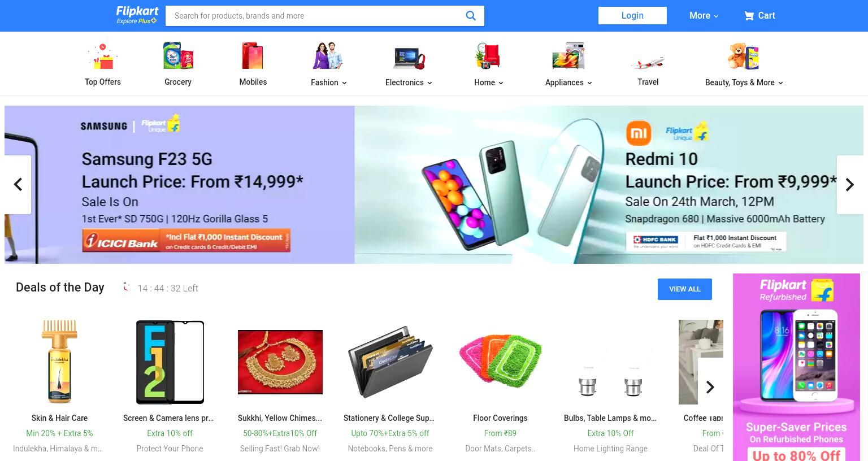Expand the Fashion category menu
This screenshot has height=461, width=868.
point(328,82)
